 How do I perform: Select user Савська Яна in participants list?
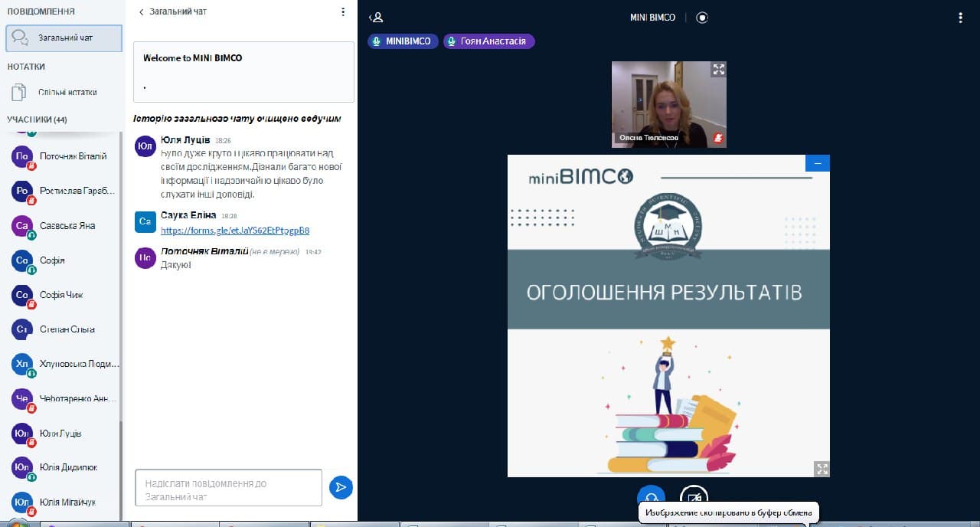(64, 226)
